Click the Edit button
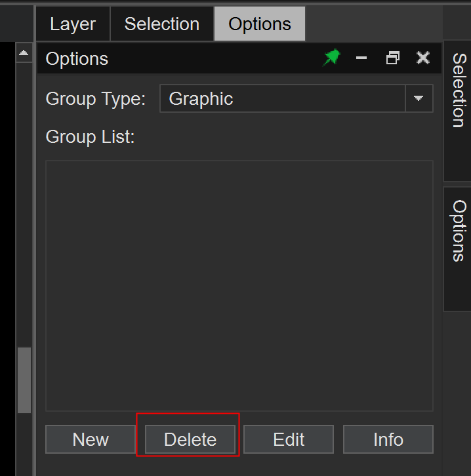Image resolution: width=471 pixels, height=476 pixels. click(289, 439)
